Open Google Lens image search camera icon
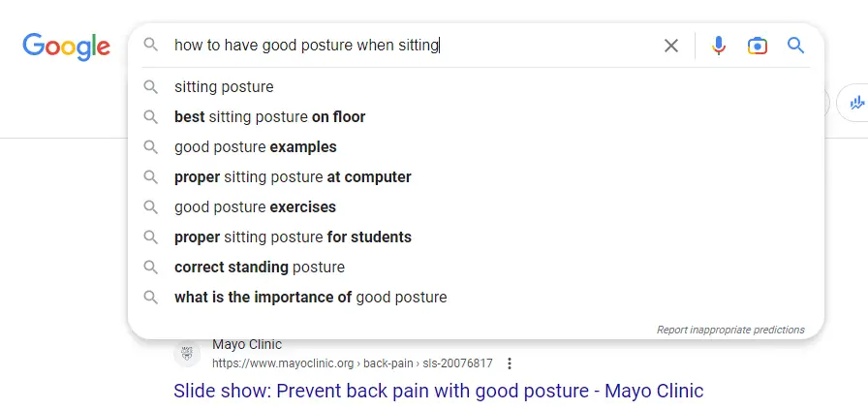This screenshot has height=410, width=868. (758, 46)
